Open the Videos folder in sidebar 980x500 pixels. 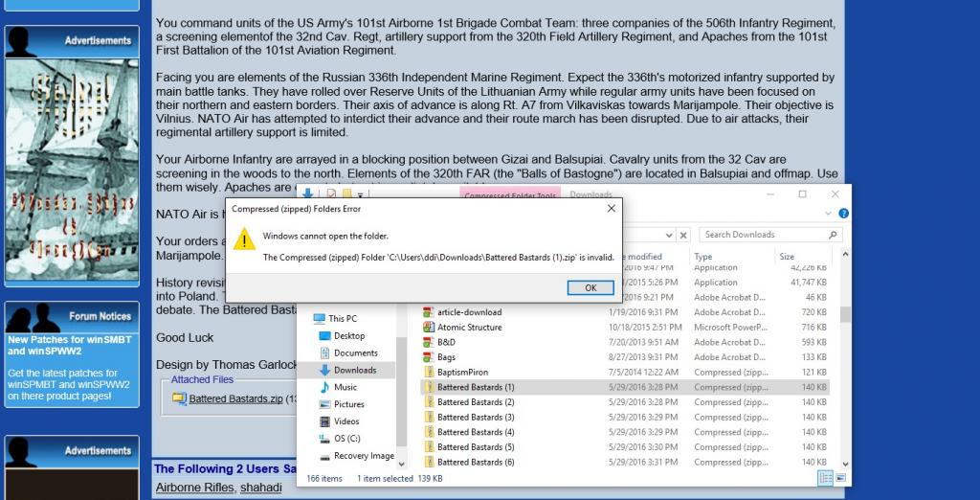(x=346, y=421)
